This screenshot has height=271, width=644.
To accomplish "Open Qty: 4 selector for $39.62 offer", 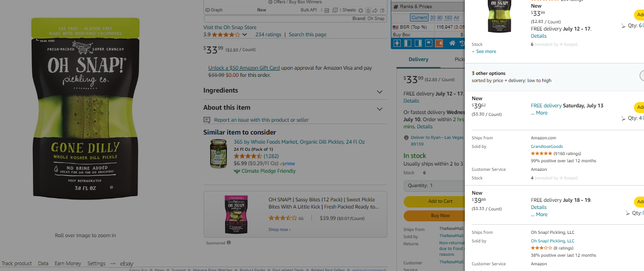I will (635, 118).
